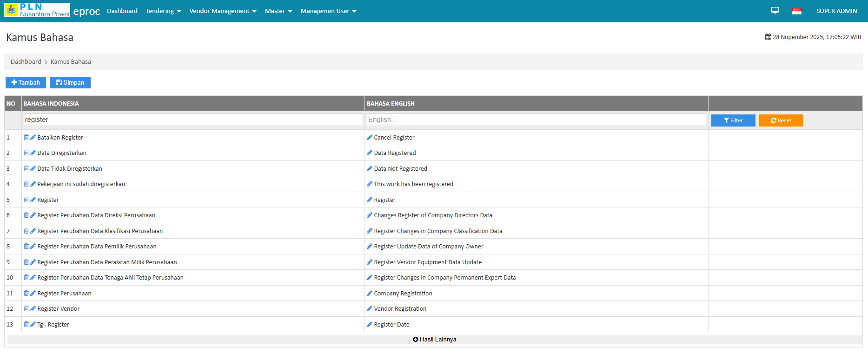Edit English translation 'Company Registration'

pos(370,294)
